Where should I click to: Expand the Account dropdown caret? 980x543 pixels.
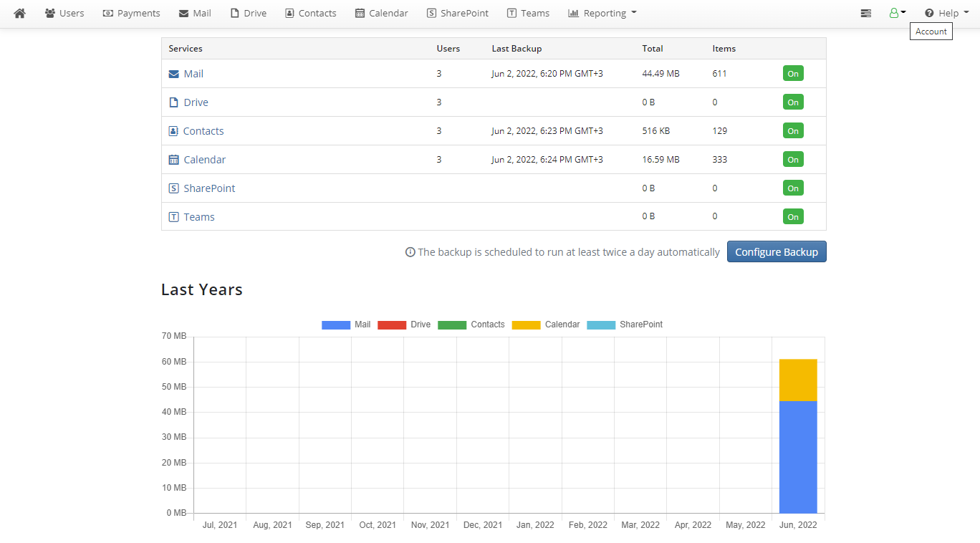click(903, 12)
